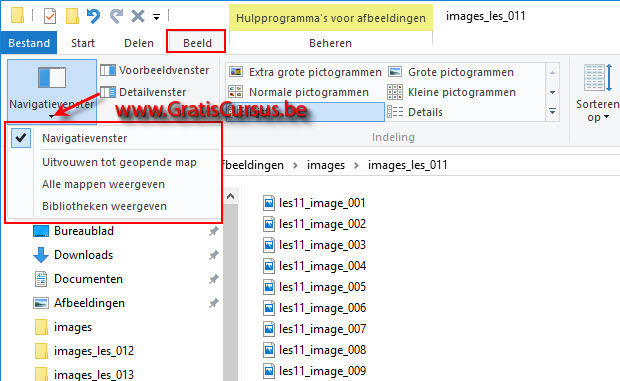620x381 pixels.
Task: Click the pin icon next to Bureaublad
Action: click(214, 231)
